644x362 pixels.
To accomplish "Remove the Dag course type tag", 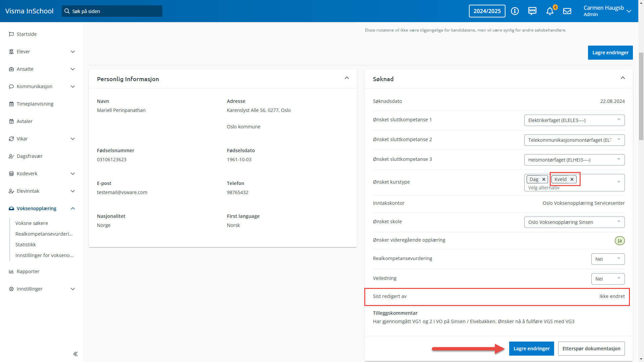I will click(544, 180).
